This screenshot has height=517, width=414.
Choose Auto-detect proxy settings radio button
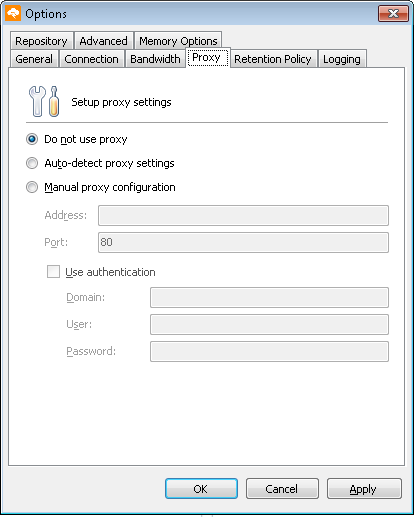pos(32,163)
